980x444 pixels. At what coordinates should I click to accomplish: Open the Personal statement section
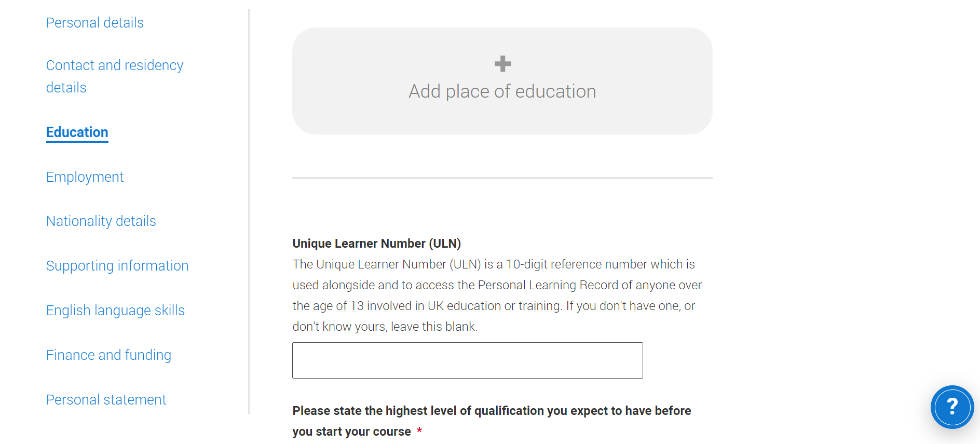pos(106,400)
